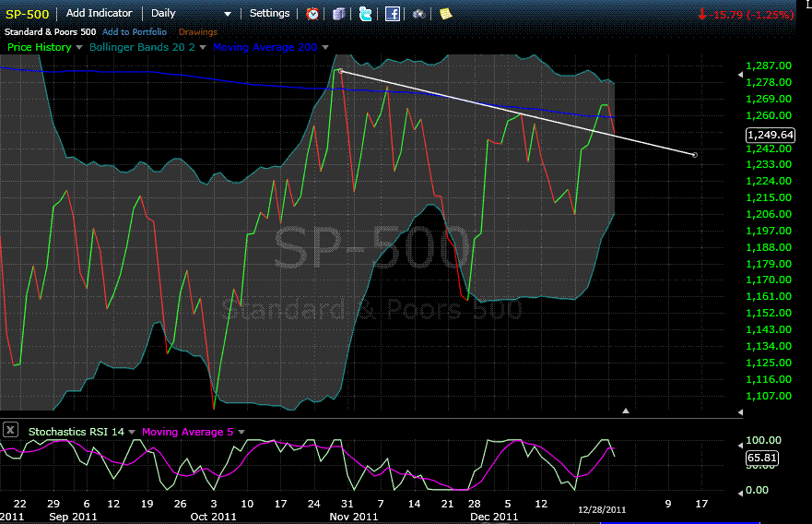This screenshot has height=524, width=812.
Task: Open the Add Indicator menu
Action: pos(99,13)
